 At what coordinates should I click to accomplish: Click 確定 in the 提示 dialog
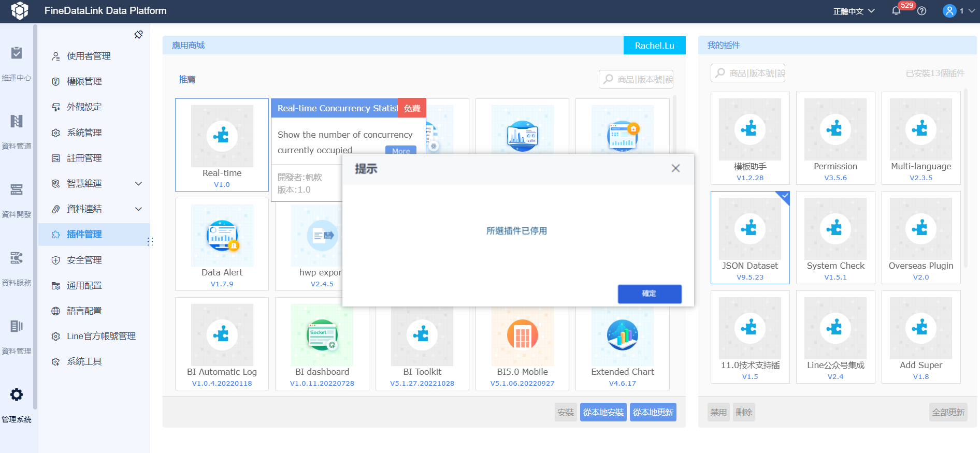coord(650,294)
